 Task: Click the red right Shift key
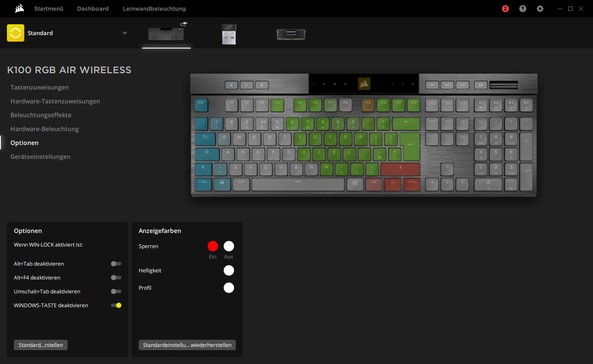point(401,169)
